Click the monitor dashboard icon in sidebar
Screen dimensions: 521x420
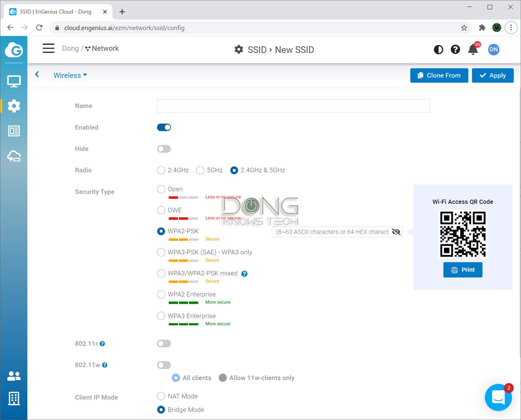click(14, 81)
